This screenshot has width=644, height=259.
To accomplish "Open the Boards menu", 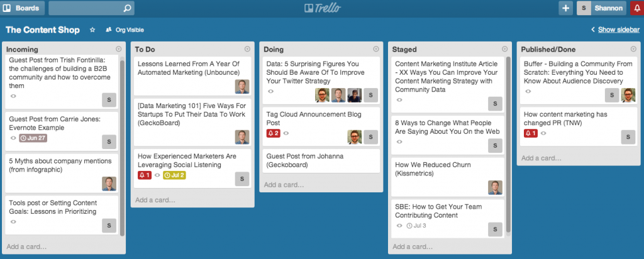I will [x=22, y=8].
